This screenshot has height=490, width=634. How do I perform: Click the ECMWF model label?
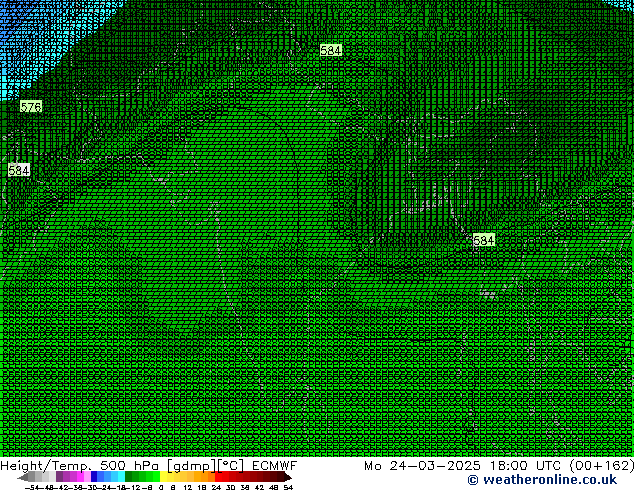point(275,466)
